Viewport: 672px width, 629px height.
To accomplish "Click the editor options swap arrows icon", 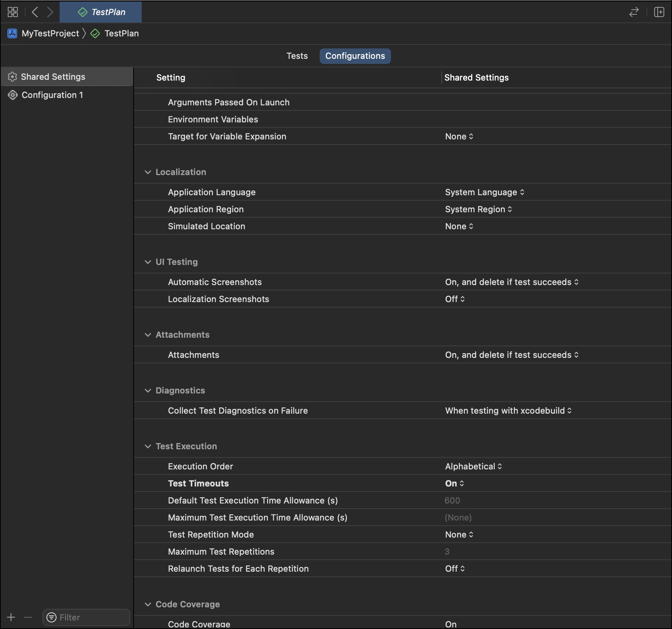I will pyautogui.click(x=634, y=12).
